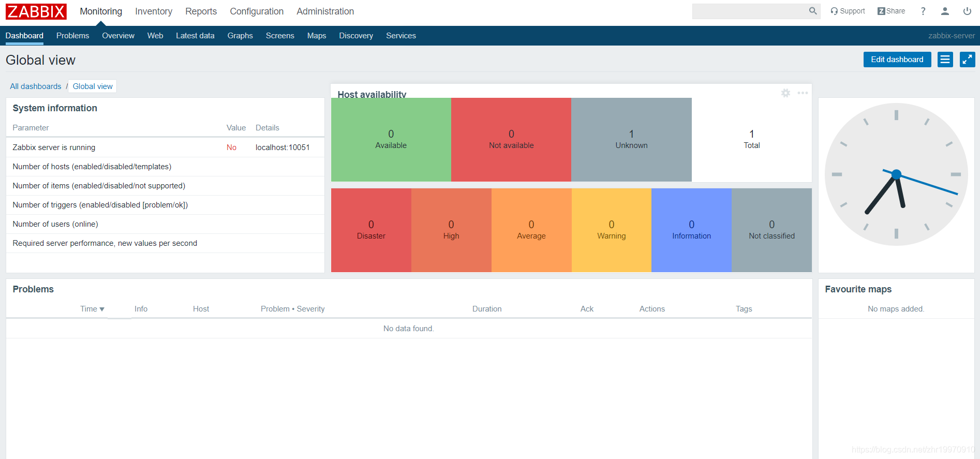Switch to the Graphs tab
Image resolution: width=980 pixels, height=459 pixels.
pos(240,36)
